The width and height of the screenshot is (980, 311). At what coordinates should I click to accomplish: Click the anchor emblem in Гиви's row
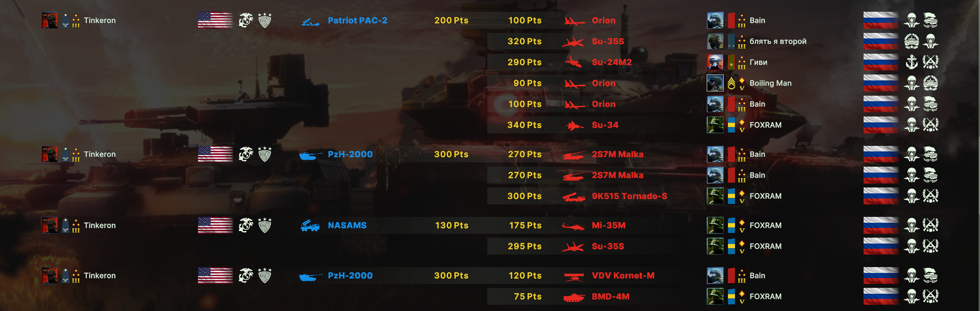pos(911,62)
